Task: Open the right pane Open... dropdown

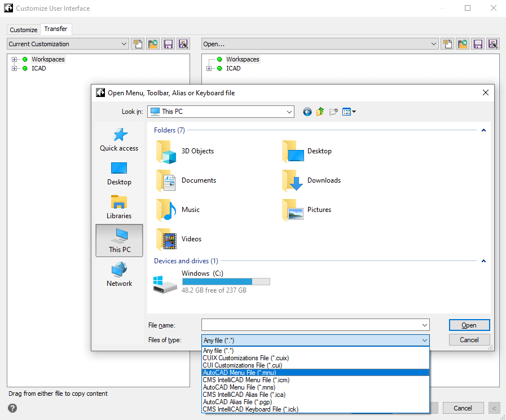Action: [x=320, y=44]
